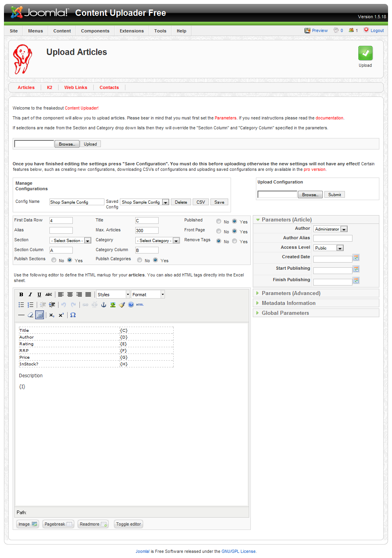Indent the current paragraph
392x558 pixels.
[52, 305]
